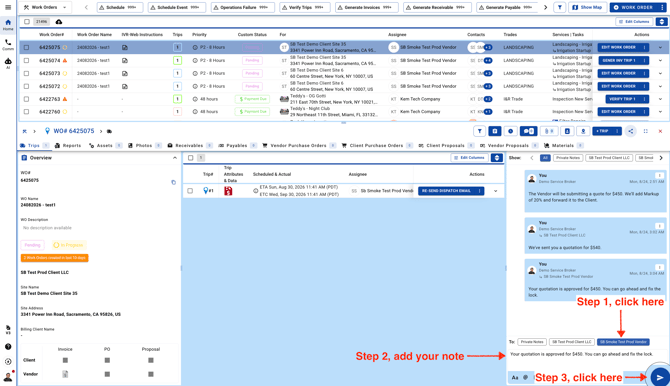Expand detail panel to fullscreen

click(646, 131)
